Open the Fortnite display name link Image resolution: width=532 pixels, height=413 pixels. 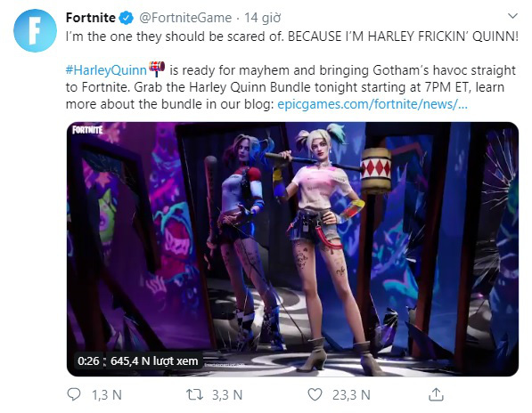[x=91, y=18]
